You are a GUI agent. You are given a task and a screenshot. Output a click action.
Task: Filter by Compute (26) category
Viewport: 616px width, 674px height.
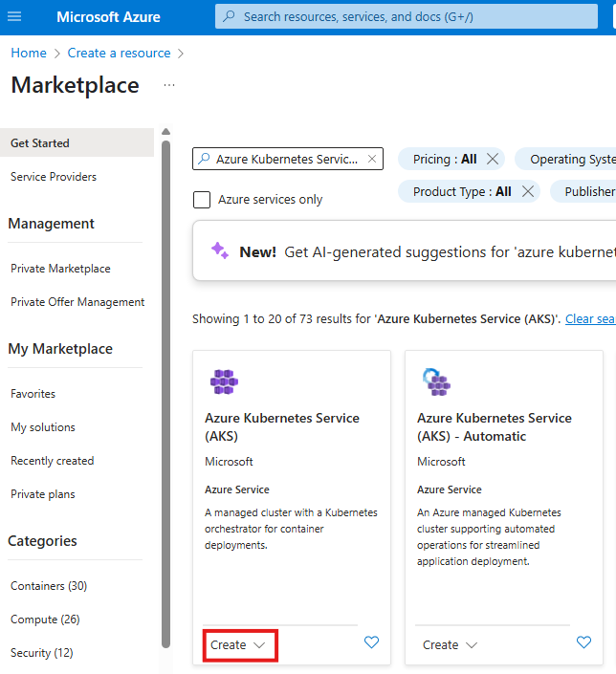(45, 620)
